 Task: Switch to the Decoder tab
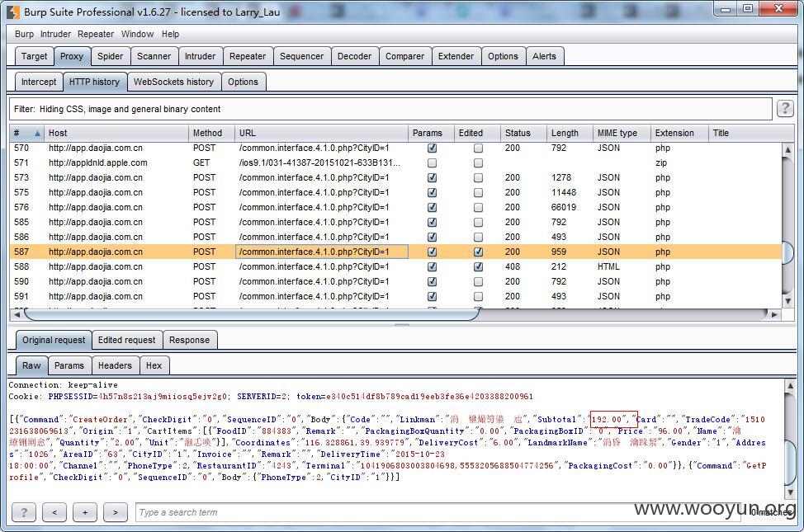pyautogui.click(x=354, y=56)
